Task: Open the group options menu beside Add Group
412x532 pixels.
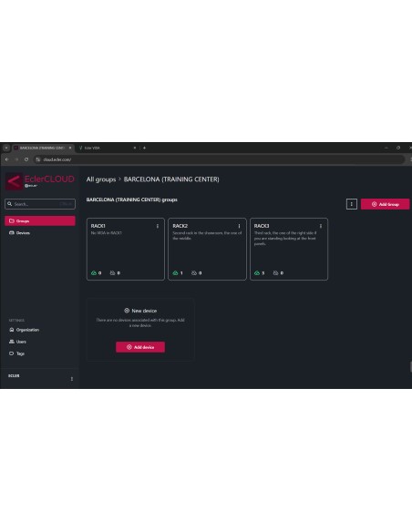Action: coord(352,204)
